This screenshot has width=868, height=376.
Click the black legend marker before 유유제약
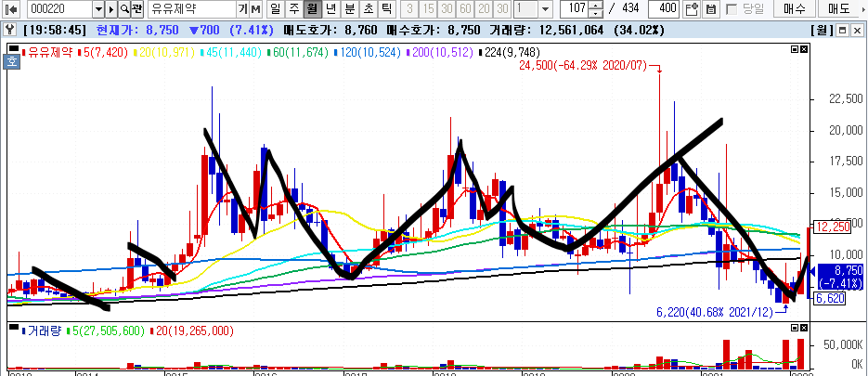[x=15, y=48]
